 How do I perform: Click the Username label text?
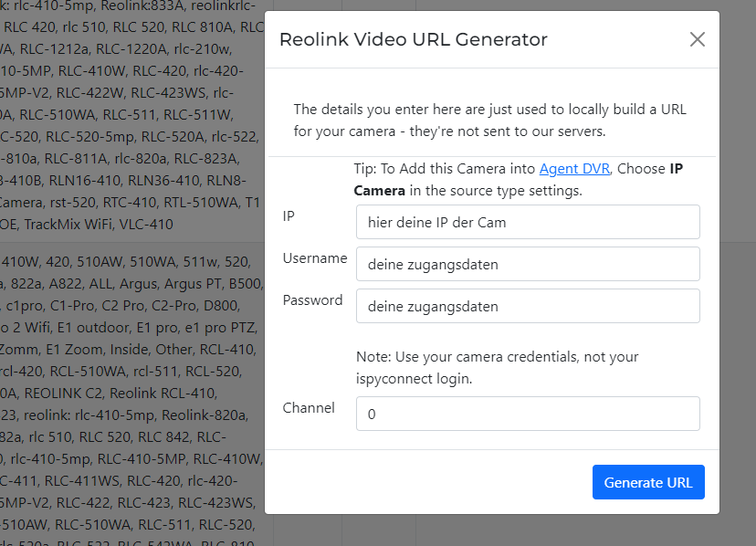(314, 258)
